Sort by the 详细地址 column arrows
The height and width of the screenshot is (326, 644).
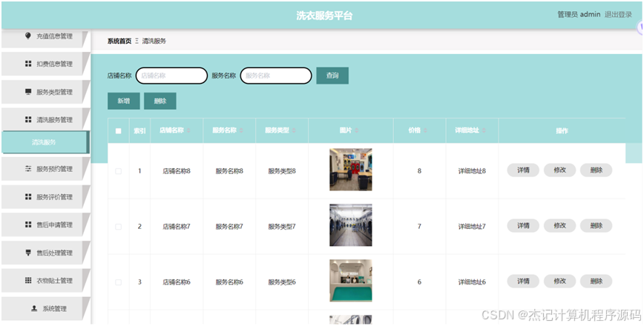pos(484,130)
